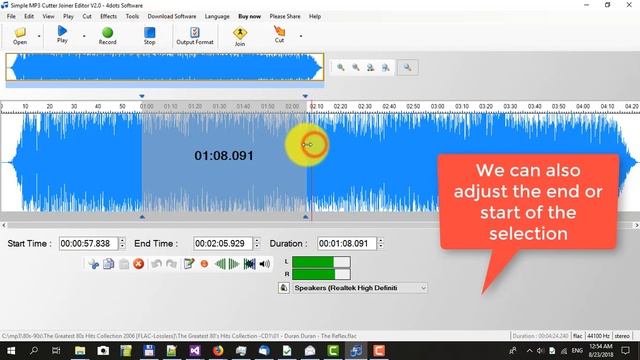Click the undo arrow icon
Screen dimensions: 640x360
[x=156, y=264]
